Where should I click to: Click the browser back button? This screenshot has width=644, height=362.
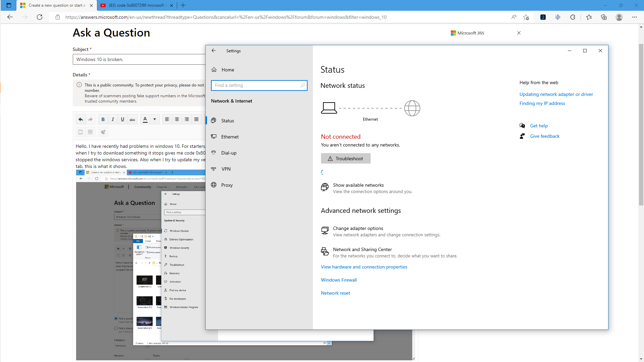pyautogui.click(x=10, y=17)
